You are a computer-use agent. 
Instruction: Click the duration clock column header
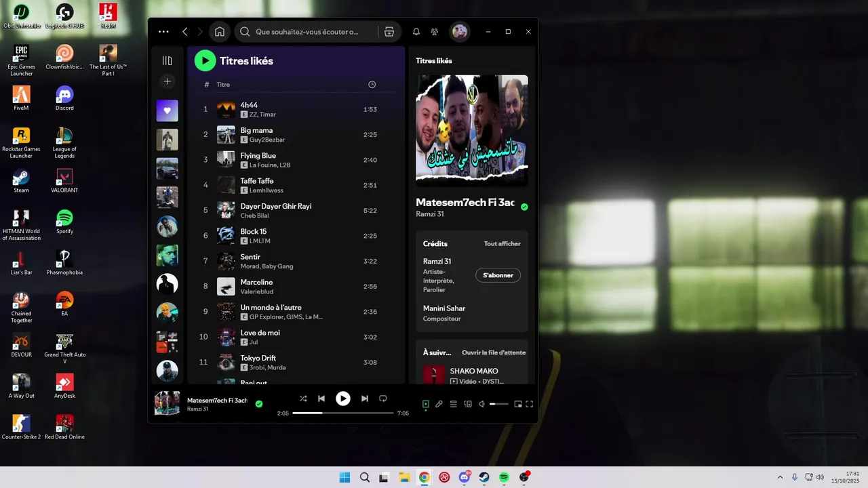click(x=372, y=85)
